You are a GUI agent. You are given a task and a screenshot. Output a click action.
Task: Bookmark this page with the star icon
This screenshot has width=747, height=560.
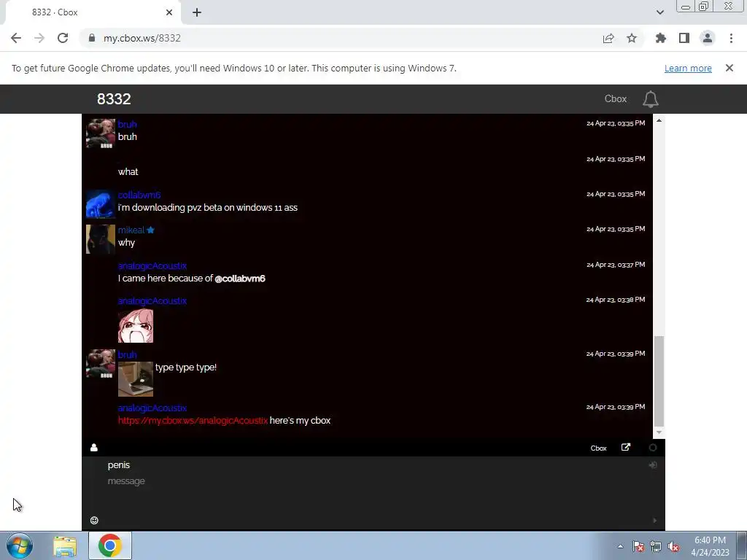(x=632, y=38)
